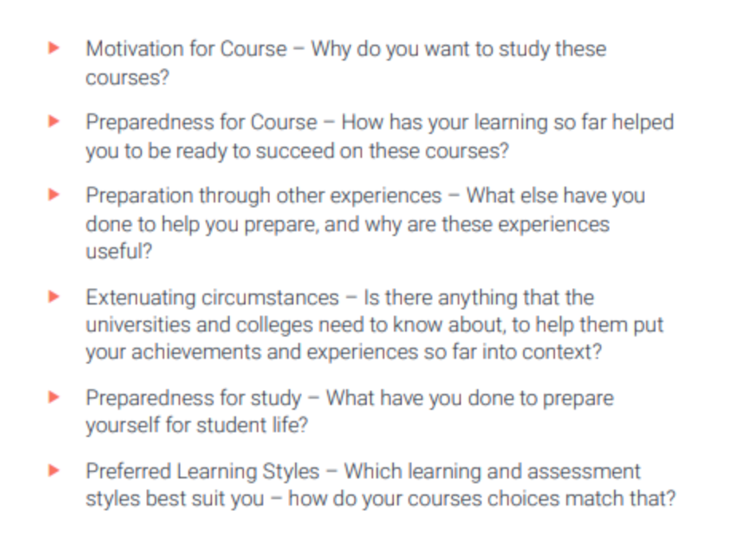Click the line 'your achievements and experiences so far'
The height and width of the screenshot is (539, 756).
pyautogui.click(x=344, y=352)
